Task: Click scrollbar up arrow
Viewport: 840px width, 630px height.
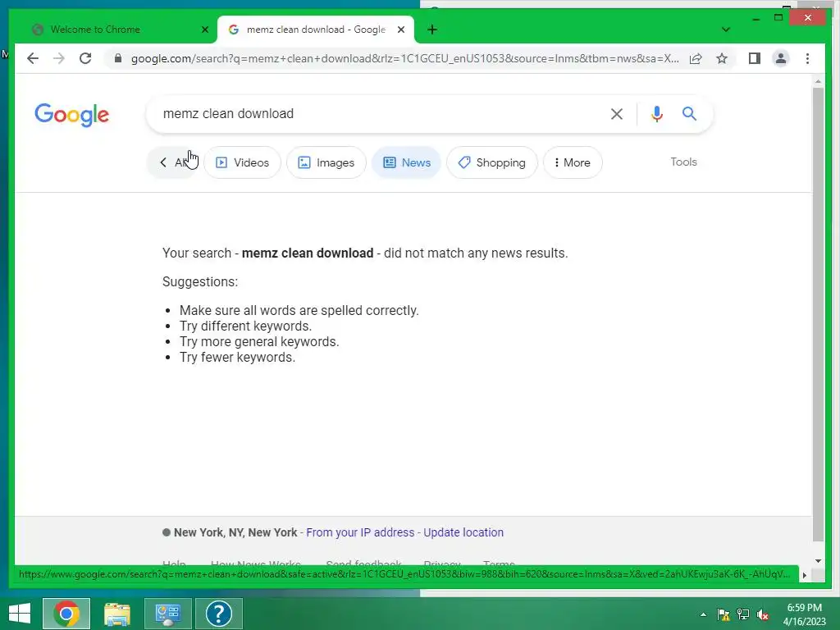Action: click(818, 81)
